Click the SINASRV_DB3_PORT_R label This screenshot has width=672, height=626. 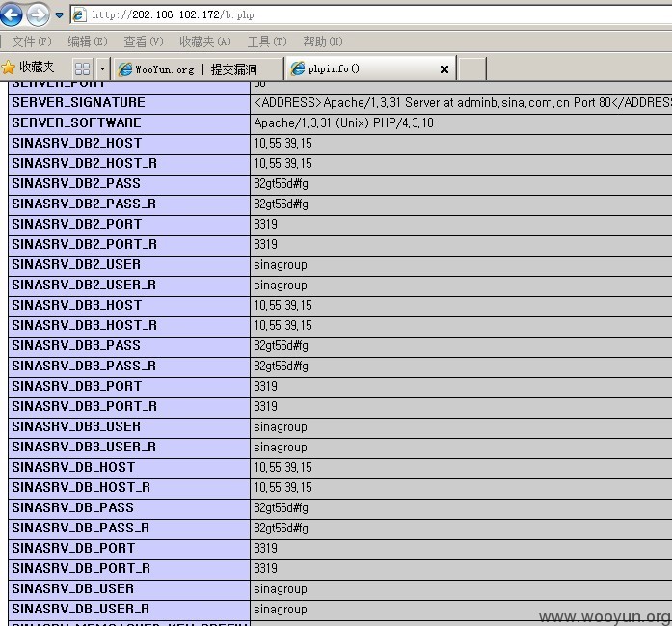[x=85, y=406]
